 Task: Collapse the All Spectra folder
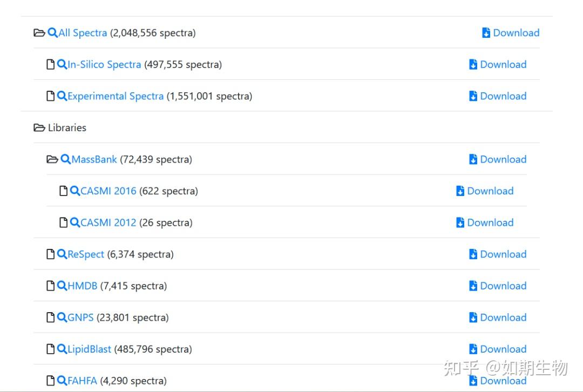coord(39,33)
